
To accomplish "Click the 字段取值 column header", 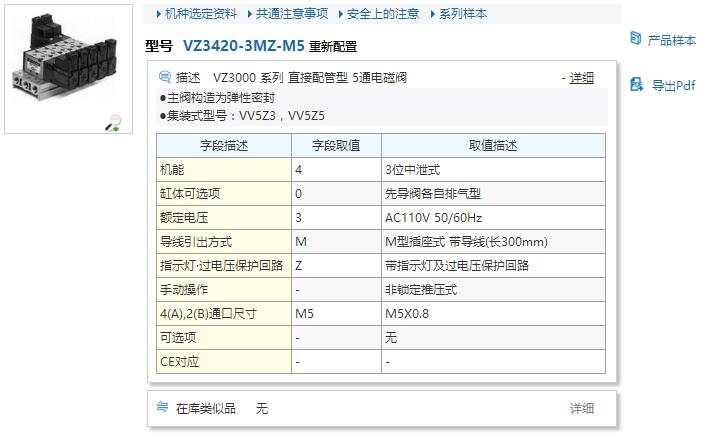I will coord(336,146).
